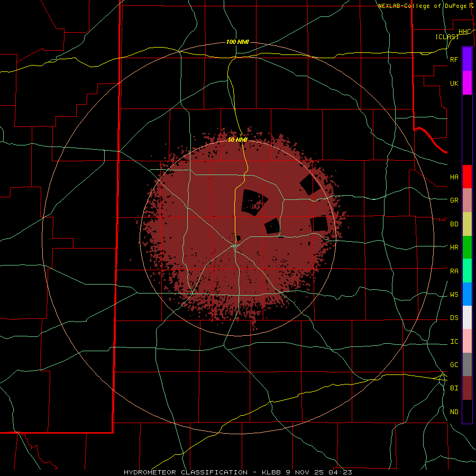Click the "RF" legend label
476x476 pixels.
tap(454, 59)
